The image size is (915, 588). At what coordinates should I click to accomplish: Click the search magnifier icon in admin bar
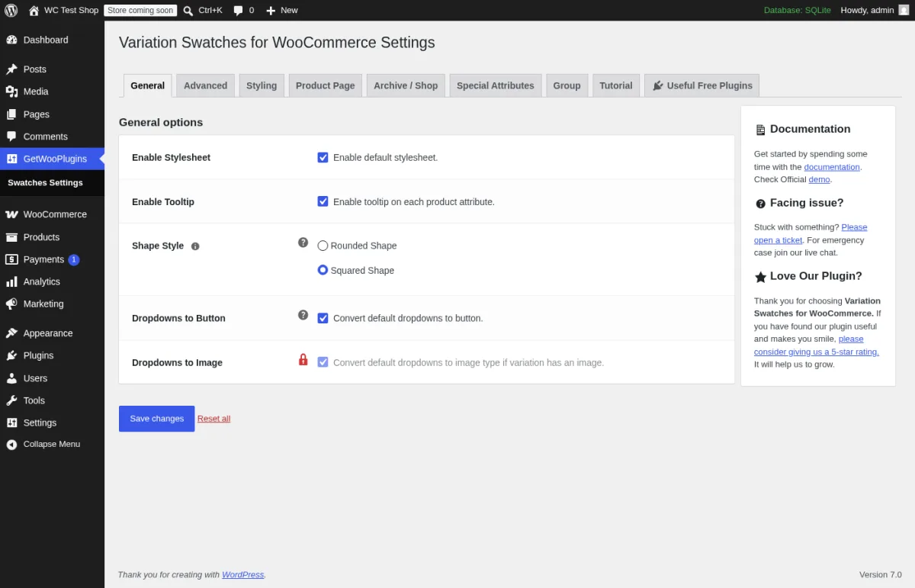pyautogui.click(x=188, y=11)
